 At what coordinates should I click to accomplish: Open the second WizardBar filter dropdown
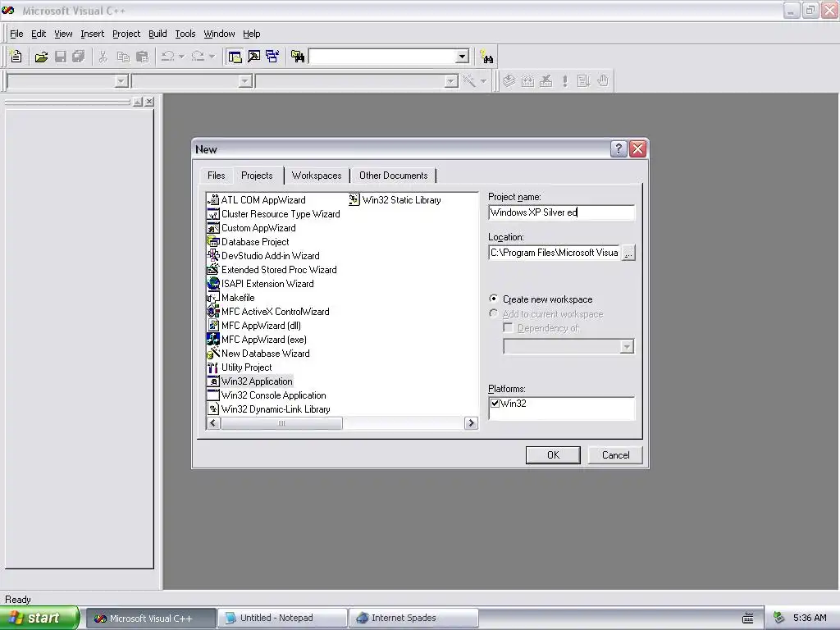coord(245,81)
